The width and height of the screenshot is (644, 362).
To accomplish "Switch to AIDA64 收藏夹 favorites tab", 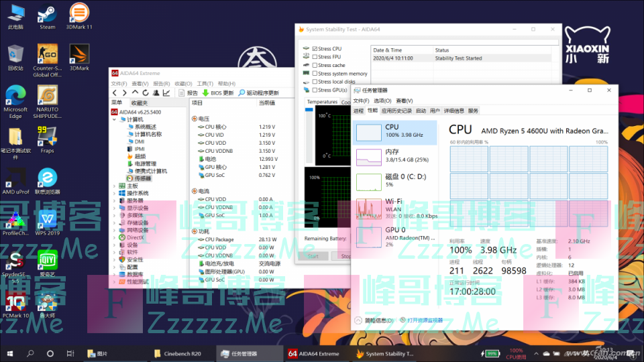I will coord(140,103).
